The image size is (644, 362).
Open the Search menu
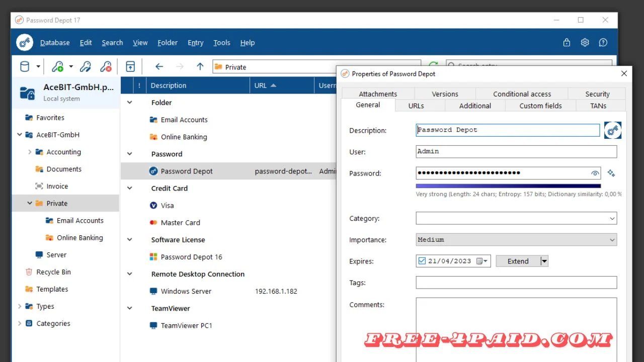pos(112,43)
